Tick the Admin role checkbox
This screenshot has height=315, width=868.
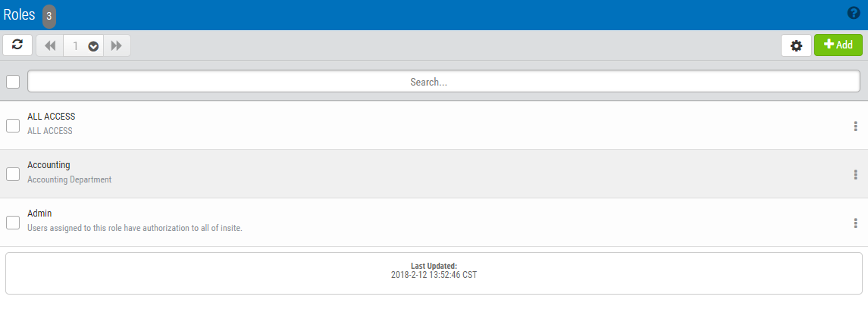(13, 223)
